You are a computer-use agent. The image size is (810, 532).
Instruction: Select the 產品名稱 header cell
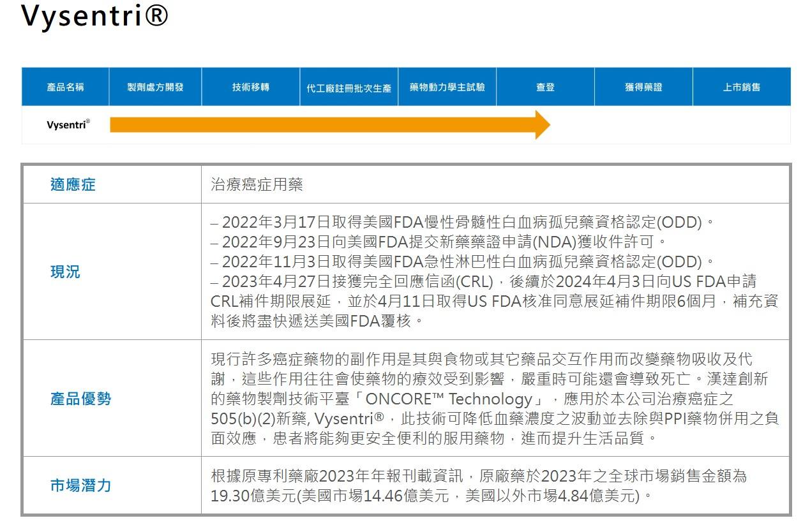pyautogui.click(x=65, y=87)
